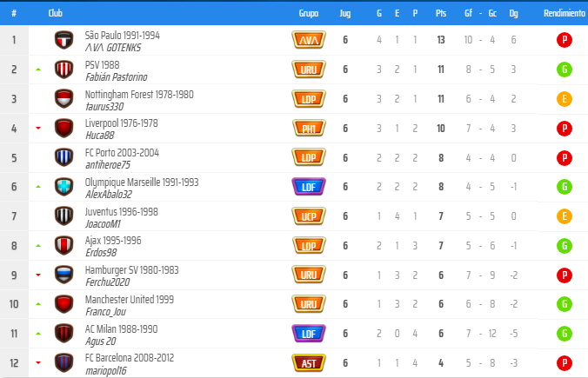The height and width of the screenshot is (378, 588).
Task: Sort table by Pts column header
Action: (441, 14)
